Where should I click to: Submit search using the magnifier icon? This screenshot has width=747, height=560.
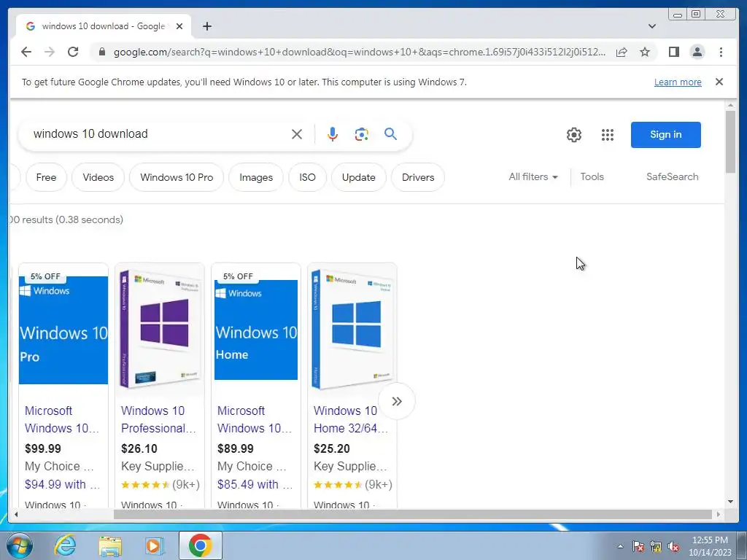[390, 134]
